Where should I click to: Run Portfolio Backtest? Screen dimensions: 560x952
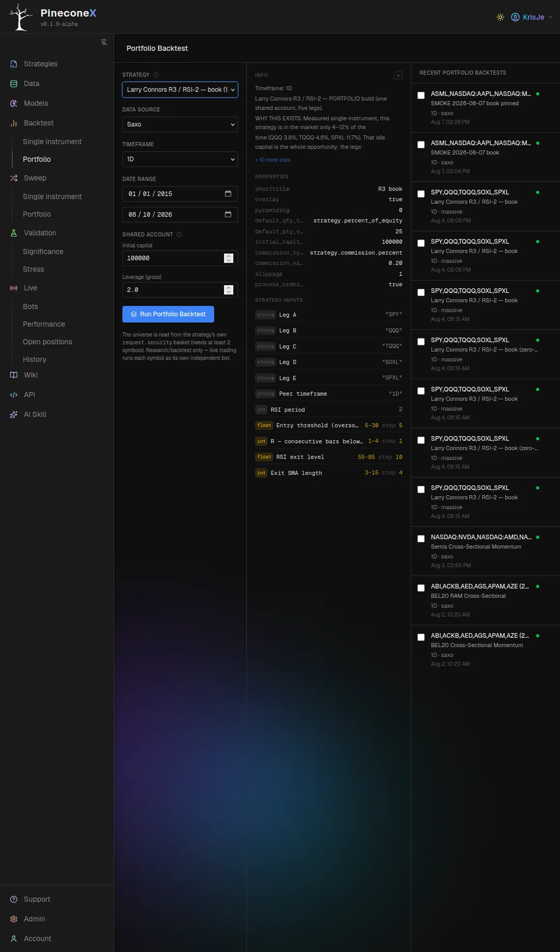[x=168, y=314]
